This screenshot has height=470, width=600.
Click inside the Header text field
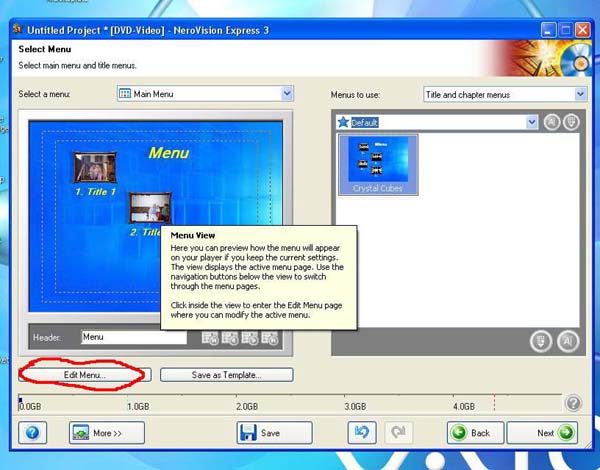[134, 337]
